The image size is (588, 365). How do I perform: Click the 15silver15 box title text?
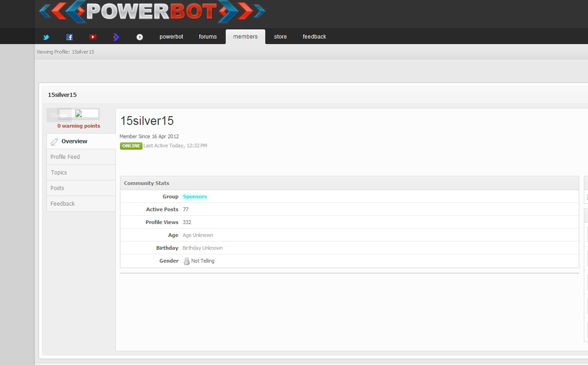62,95
